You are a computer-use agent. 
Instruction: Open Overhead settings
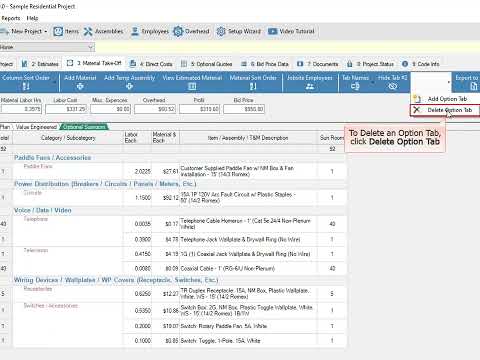coord(191,31)
